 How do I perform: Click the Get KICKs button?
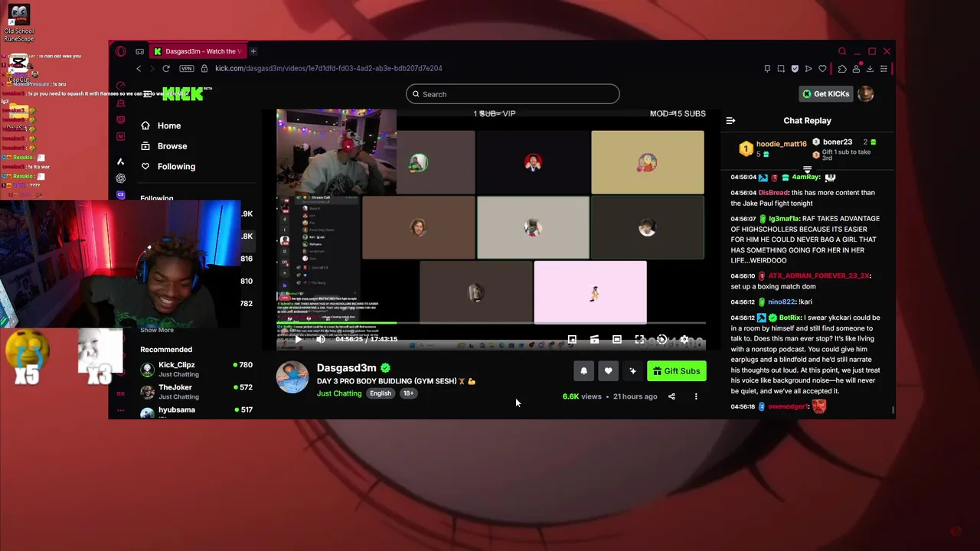point(825,94)
